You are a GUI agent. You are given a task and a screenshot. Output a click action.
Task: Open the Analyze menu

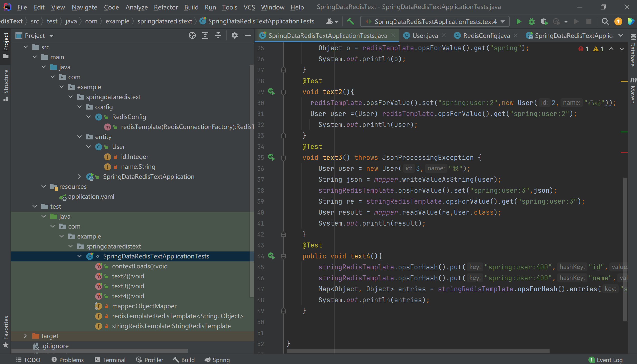[x=137, y=7]
